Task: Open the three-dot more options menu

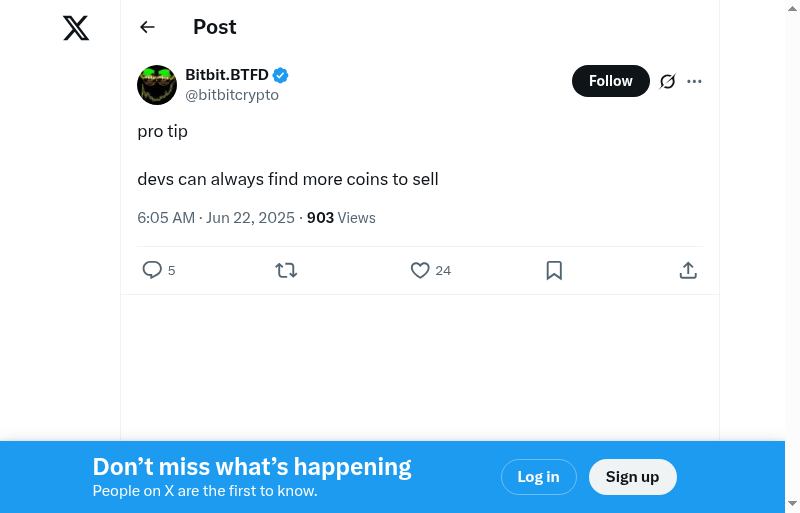Action: pyautogui.click(x=695, y=81)
